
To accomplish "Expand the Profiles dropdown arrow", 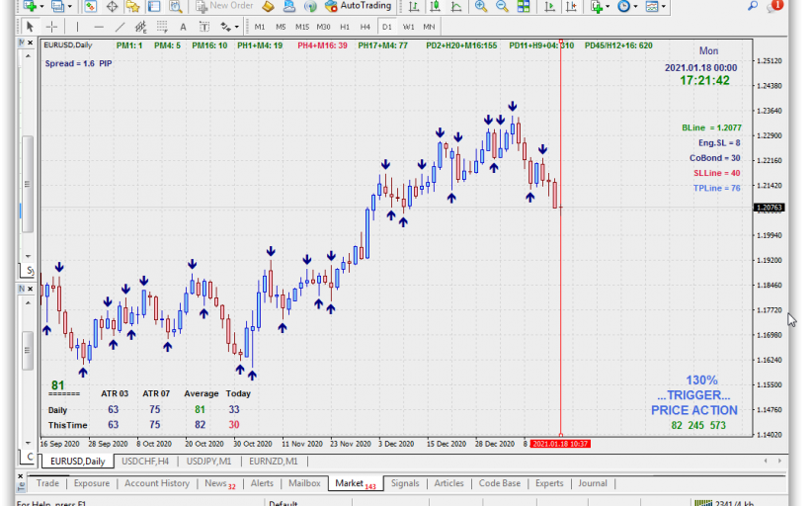I will (x=70, y=7).
